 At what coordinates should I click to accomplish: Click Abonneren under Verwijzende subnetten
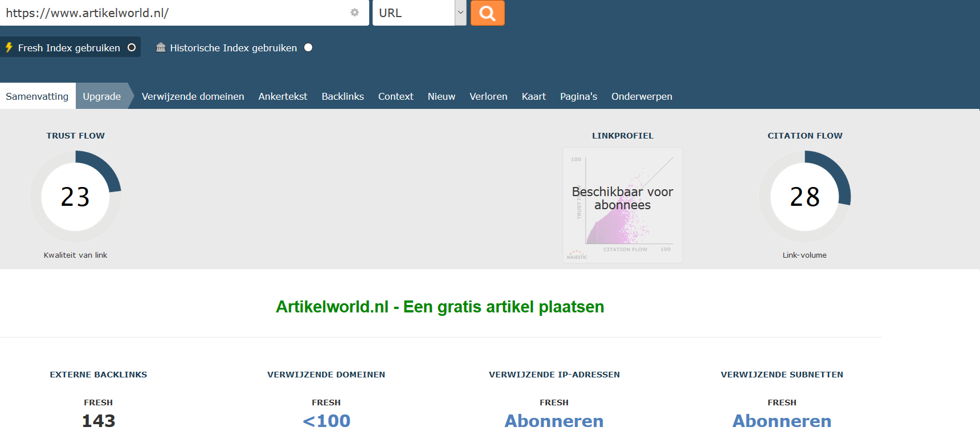click(782, 421)
